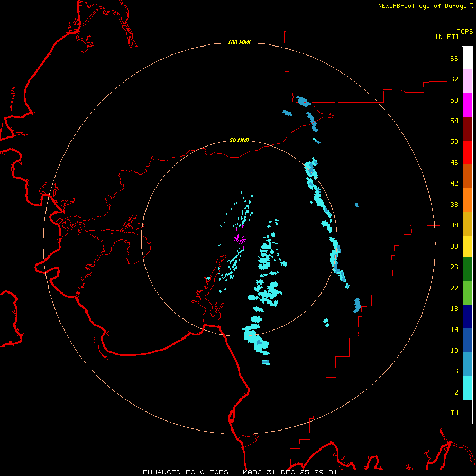Click the "42" legend value
This screenshot has height=476, width=476.
click(454, 184)
